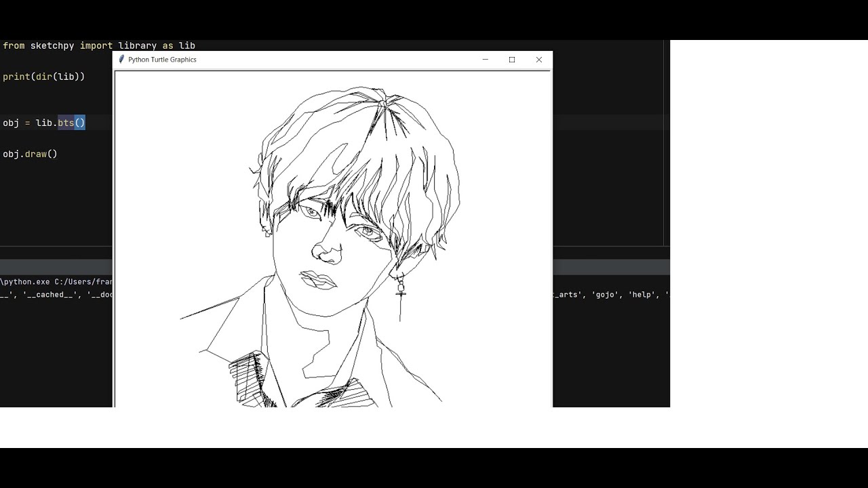
Task: Click the python.exe path in console output
Action: pyautogui.click(x=54, y=281)
